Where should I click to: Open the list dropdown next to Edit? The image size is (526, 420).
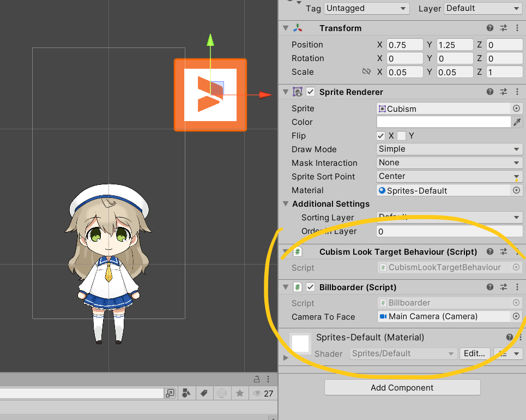pyautogui.click(x=508, y=353)
